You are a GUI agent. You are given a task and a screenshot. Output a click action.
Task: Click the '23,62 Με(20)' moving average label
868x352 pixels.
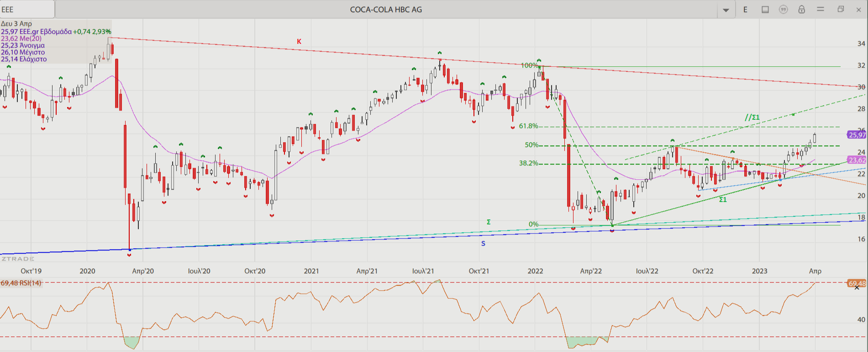(x=21, y=38)
